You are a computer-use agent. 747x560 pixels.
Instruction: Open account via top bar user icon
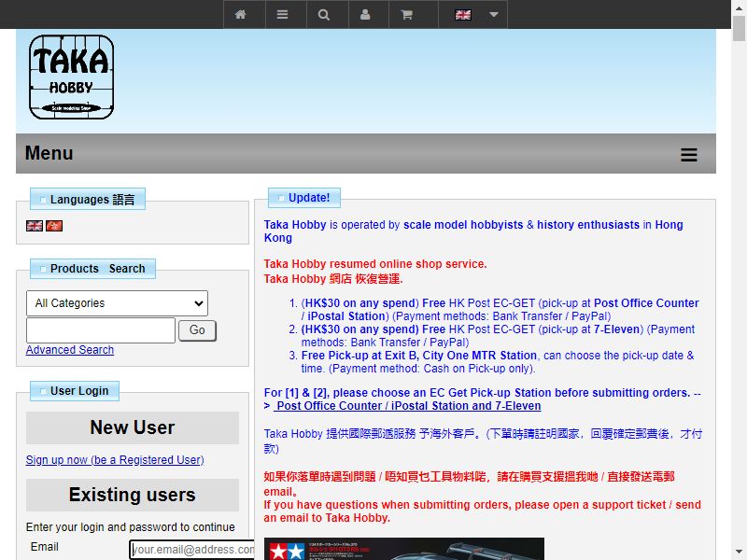pos(365,15)
